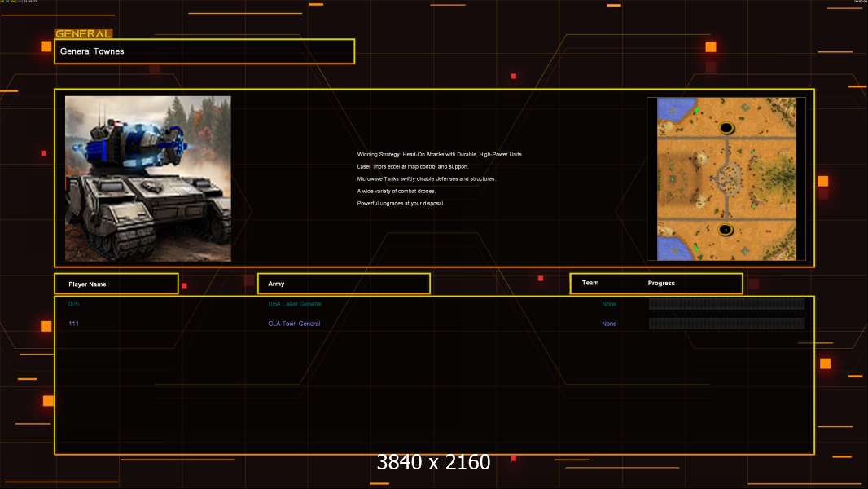Click the GENERAL label tag
Image resolution: width=868 pixels, height=489 pixels.
[84, 33]
